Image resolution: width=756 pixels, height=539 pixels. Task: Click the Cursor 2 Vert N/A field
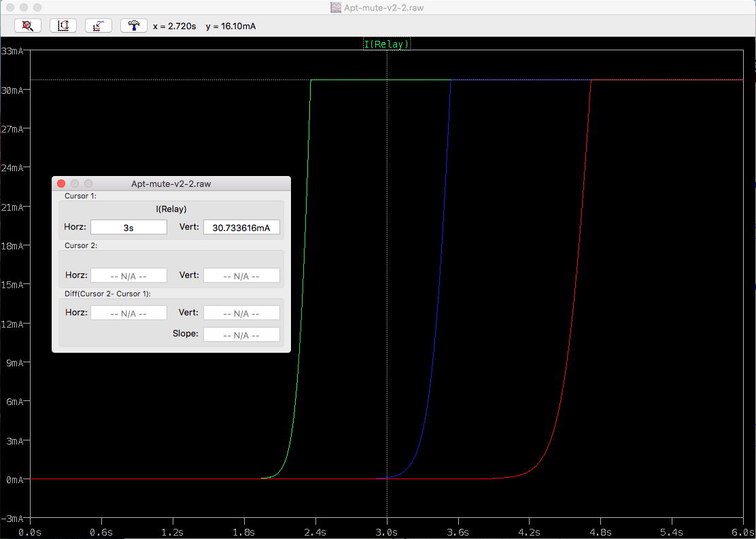[x=241, y=275]
